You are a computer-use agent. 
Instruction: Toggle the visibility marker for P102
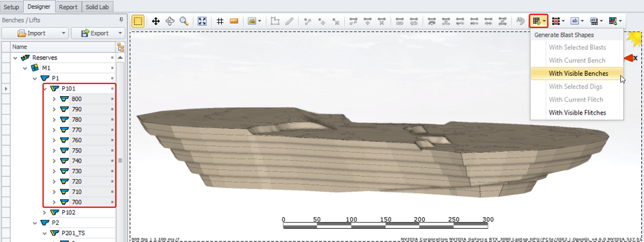[112, 212]
